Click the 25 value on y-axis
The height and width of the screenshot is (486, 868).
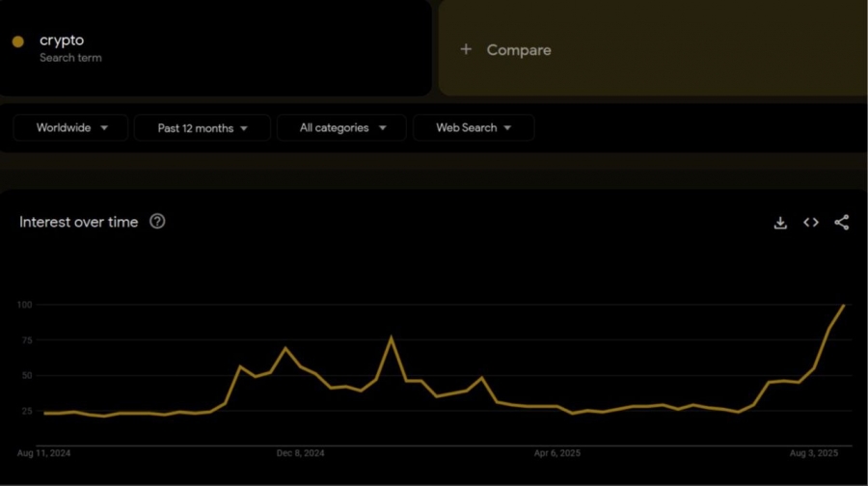(26, 412)
